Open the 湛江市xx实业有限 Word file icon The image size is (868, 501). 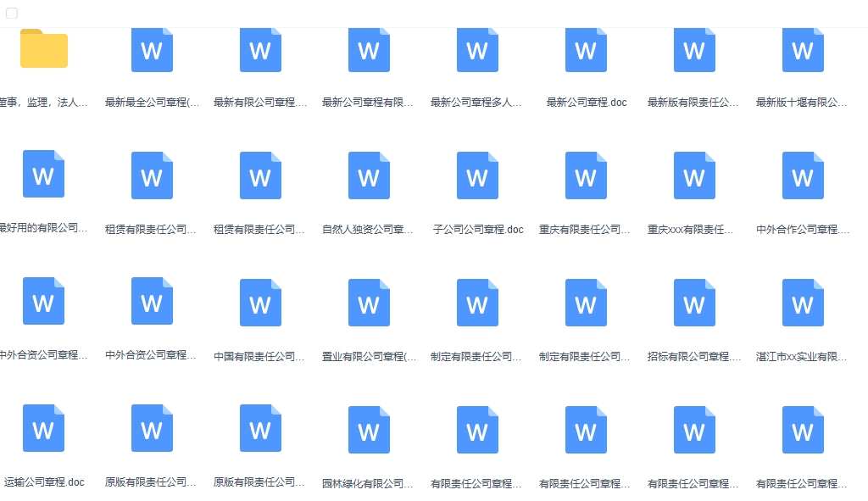803,302
